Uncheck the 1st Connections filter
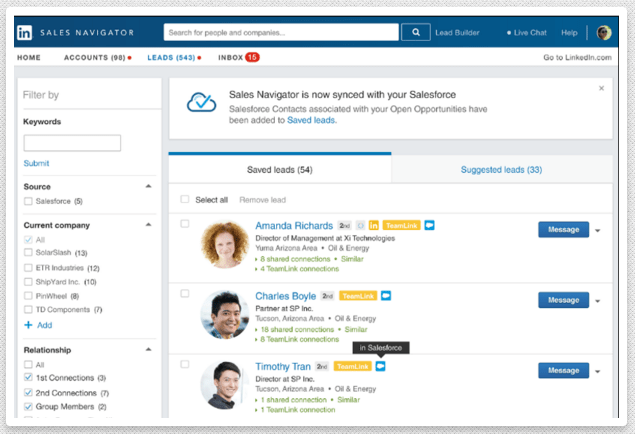 coord(28,378)
